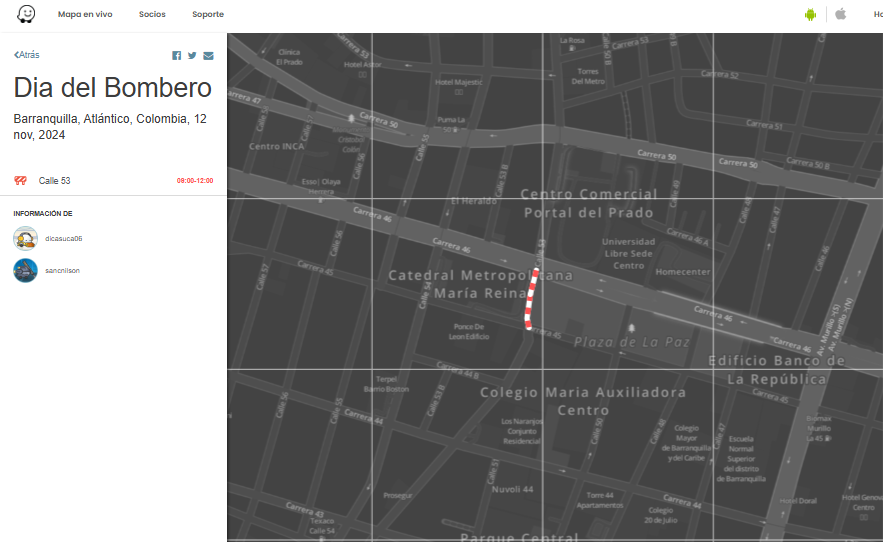The image size is (883, 542).
Task: Open the Mapa en vivo menu
Action: coord(83,15)
